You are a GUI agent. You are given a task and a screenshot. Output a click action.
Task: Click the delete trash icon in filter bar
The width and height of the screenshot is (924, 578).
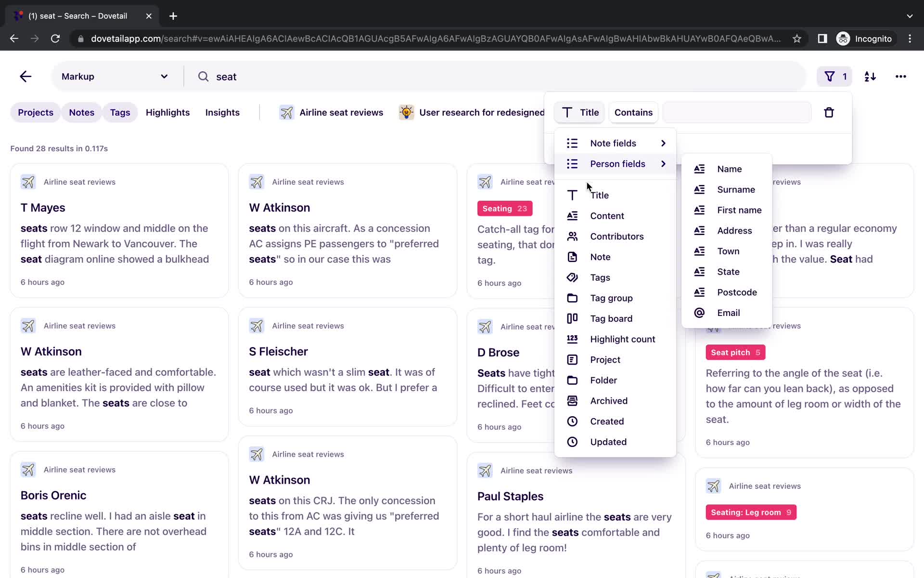(829, 113)
